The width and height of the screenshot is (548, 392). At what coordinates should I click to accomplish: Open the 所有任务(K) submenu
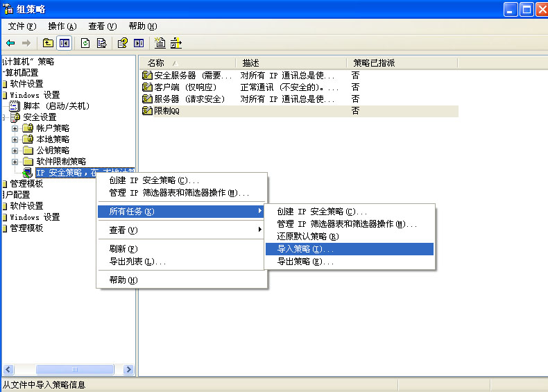[x=180, y=211]
